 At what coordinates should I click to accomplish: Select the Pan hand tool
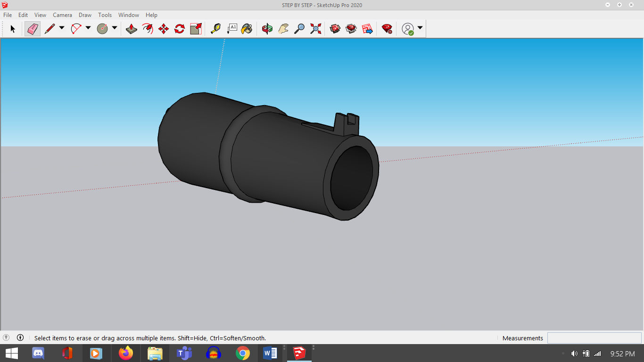point(283,29)
